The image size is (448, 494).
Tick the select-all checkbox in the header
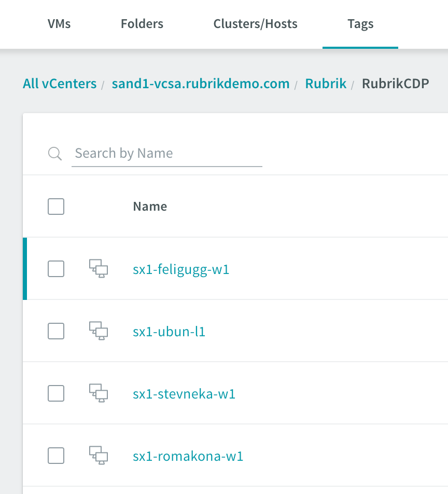click(x=56, y=207)
